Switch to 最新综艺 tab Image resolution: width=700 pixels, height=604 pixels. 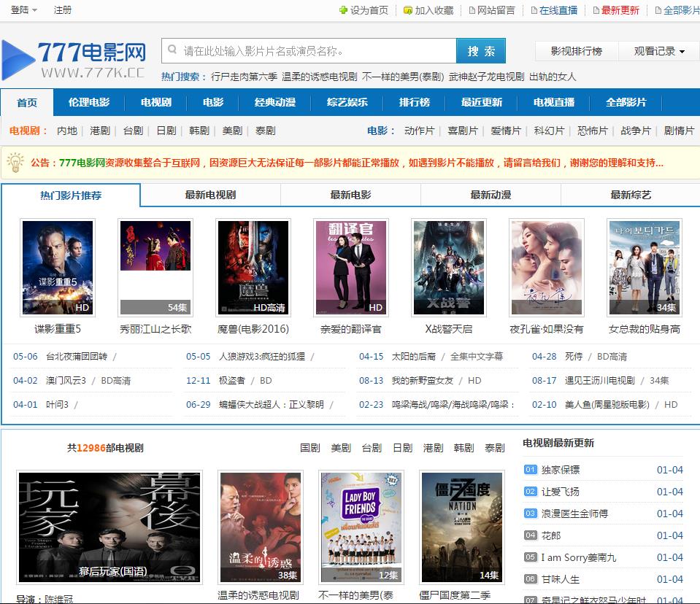click(631, 195)
